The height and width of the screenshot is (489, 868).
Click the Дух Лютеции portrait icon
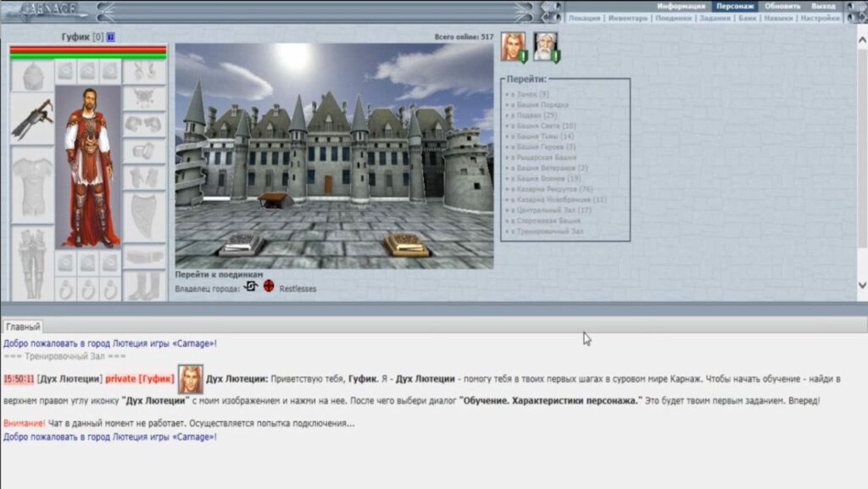coord(513,47)
